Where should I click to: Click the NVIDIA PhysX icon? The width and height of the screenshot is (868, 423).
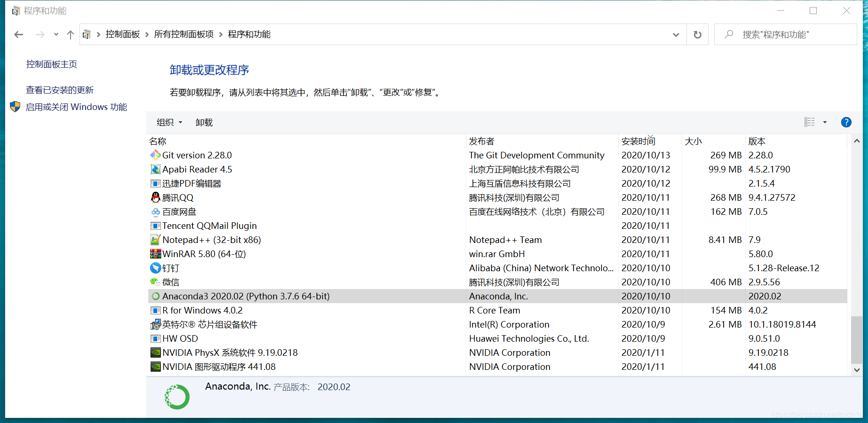pyautogui.click(x=155, y=352)
